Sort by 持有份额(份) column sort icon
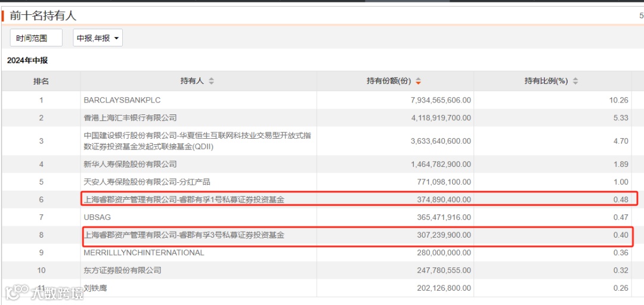 (418, 81)
